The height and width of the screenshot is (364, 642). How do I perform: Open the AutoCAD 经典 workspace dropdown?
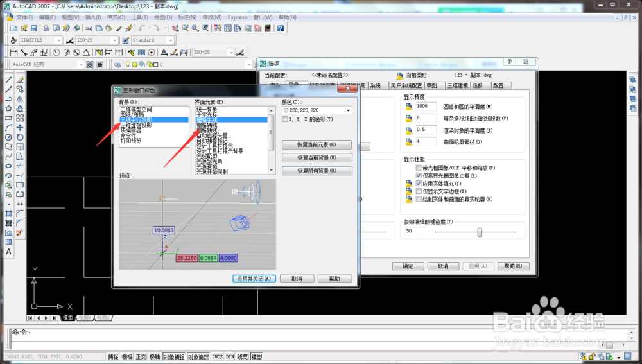point(47,65)
